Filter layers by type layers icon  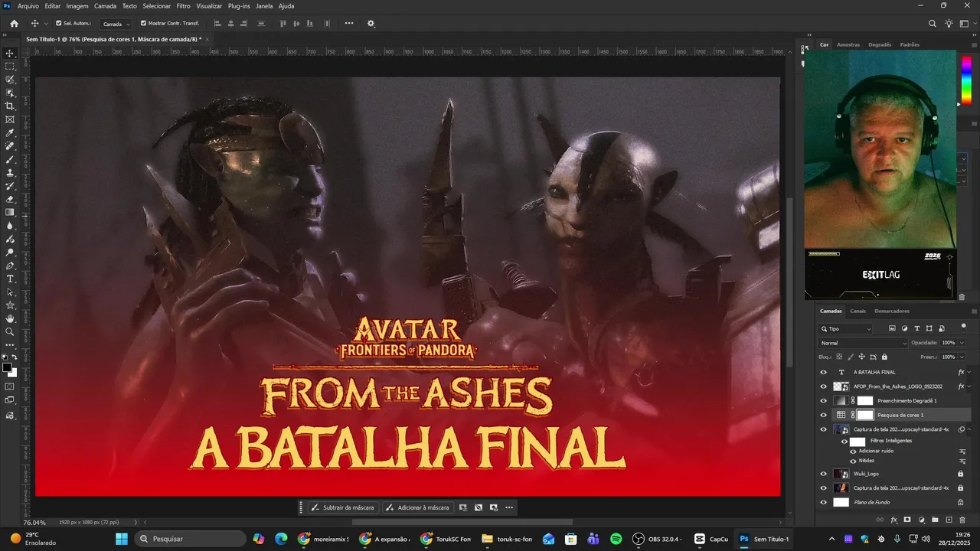917,328
